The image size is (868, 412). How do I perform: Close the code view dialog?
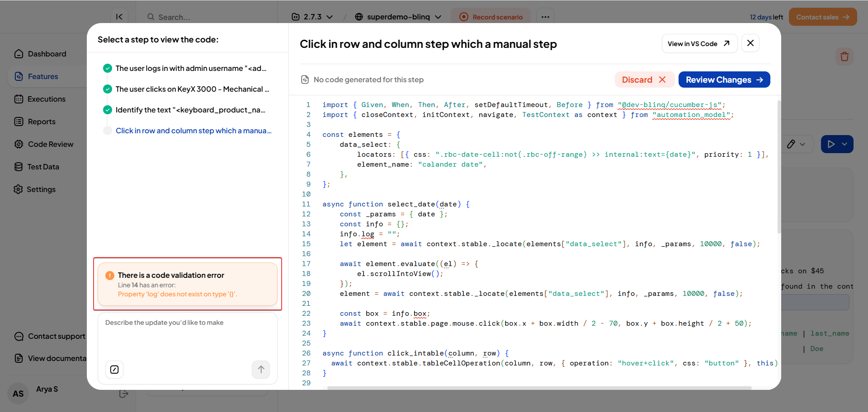[750, 43]
